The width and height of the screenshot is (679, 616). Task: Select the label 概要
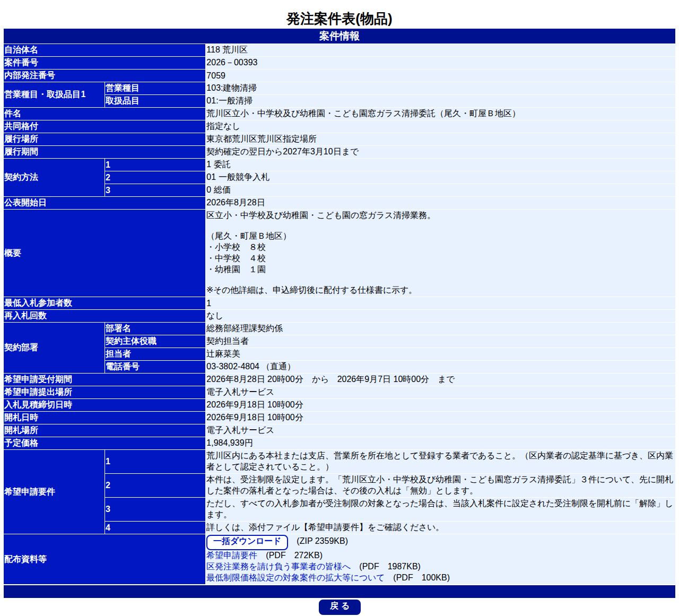[x=13, y=253]
